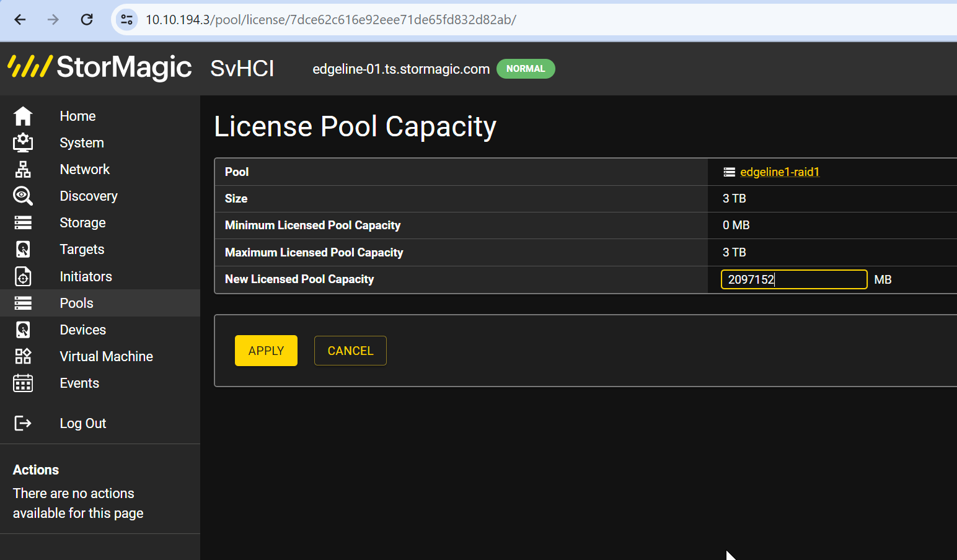This screenshot has height=560, width=957.
Task: Open site information icon in address bar
Action: [126, 20]
